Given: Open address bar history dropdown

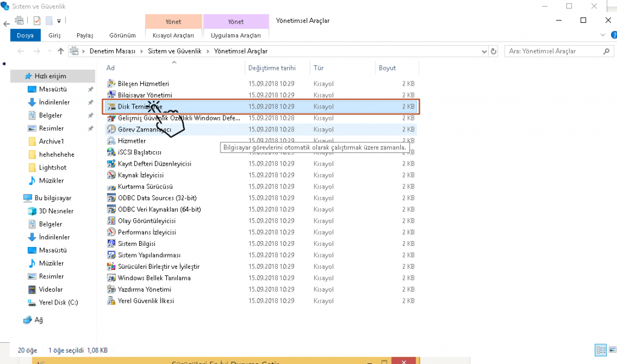Looking at the screenshot, I should [x=484, y=51].
